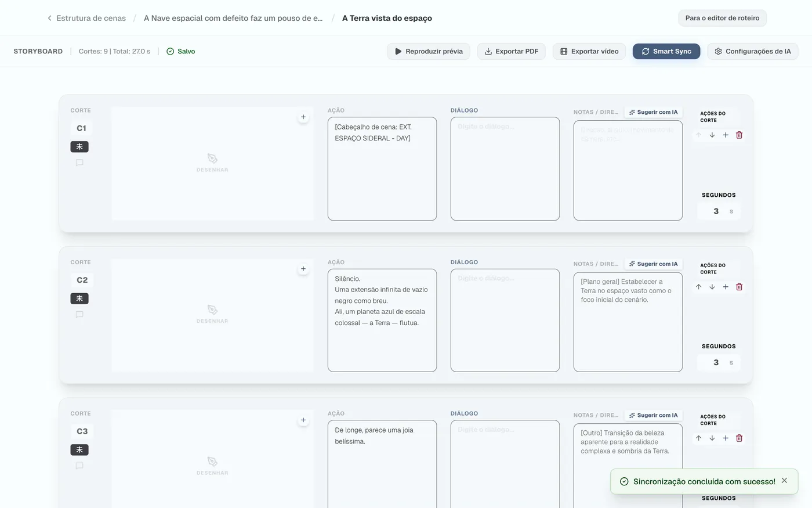Open the 'A Nave espacial com defeito' breadcrumb
This screenshot has height=508, width=812.
pos(233,18)
